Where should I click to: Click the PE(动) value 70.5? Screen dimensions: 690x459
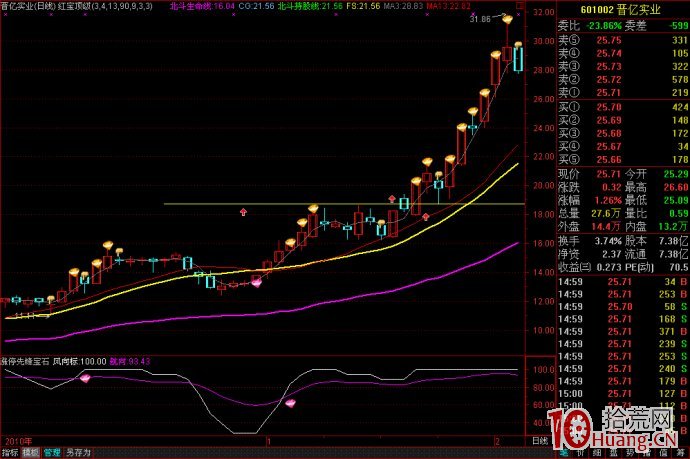[679, 267]
